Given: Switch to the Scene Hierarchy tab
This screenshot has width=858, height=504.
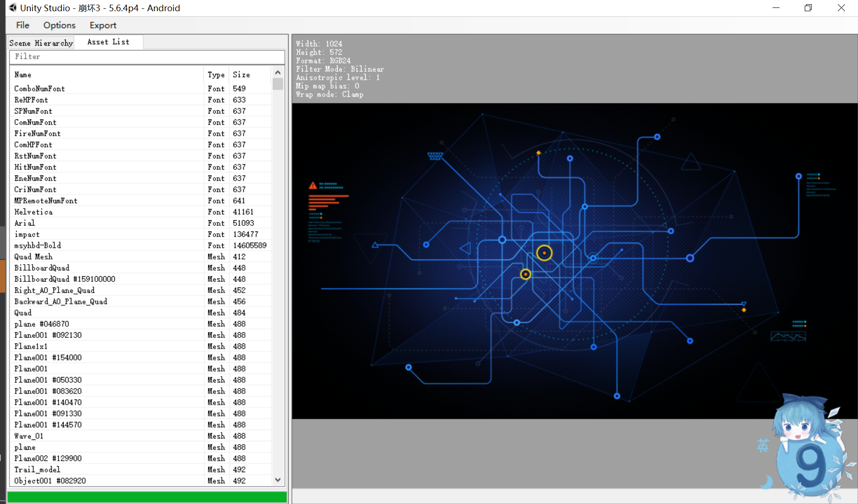Looking at the screenshot, I should point(41,43).
